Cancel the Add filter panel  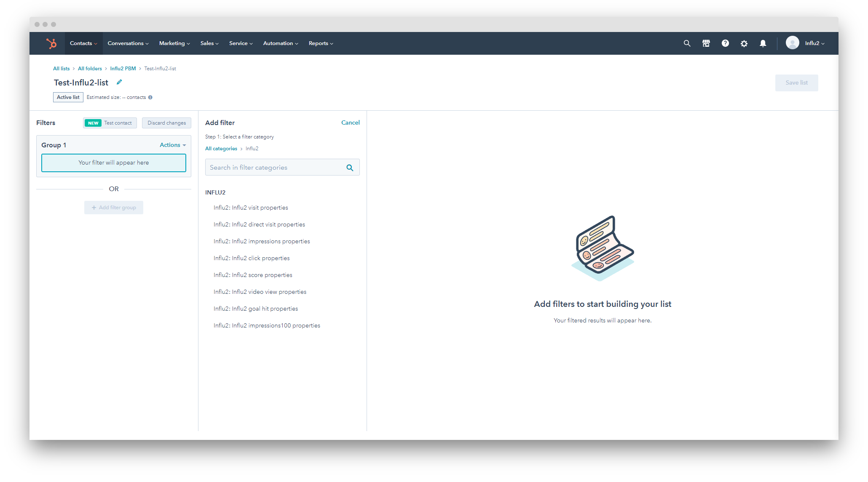350,122
